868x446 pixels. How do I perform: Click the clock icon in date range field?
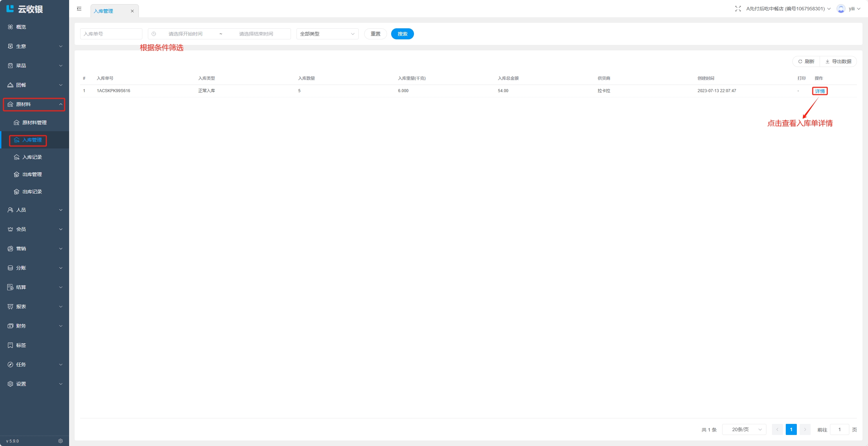coord(154,34)
